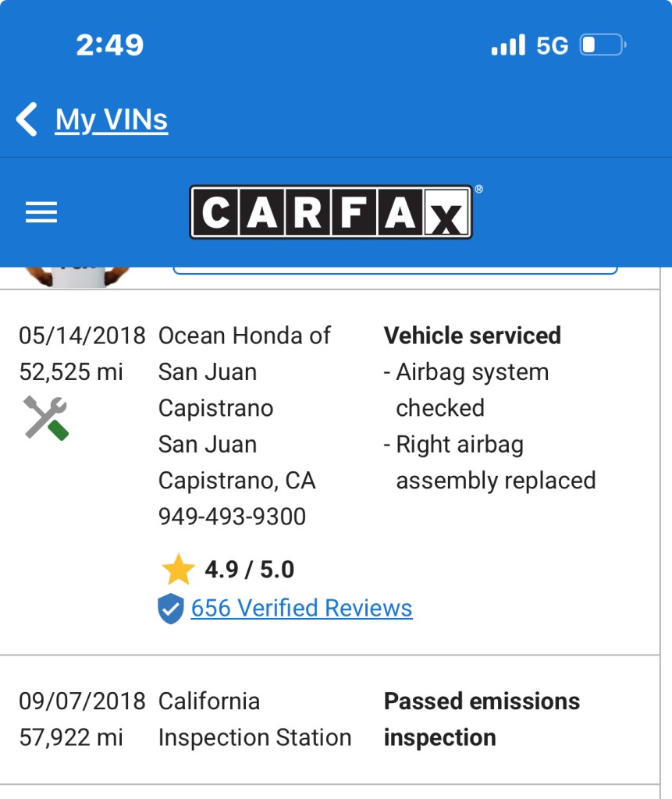Tap the 2:49 clock in status bar
Screen dimensions: 672x799
pyautogui.click(x=109, y=44)
